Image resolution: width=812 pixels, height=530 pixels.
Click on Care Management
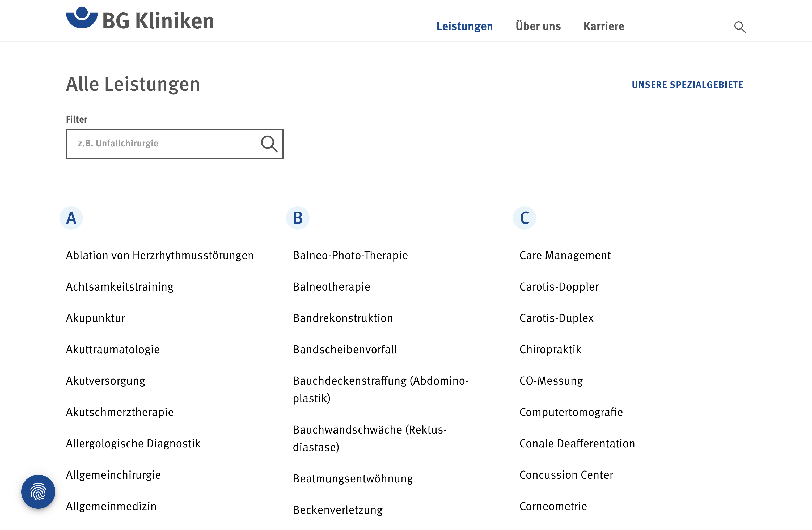click(x=565, y=255)
